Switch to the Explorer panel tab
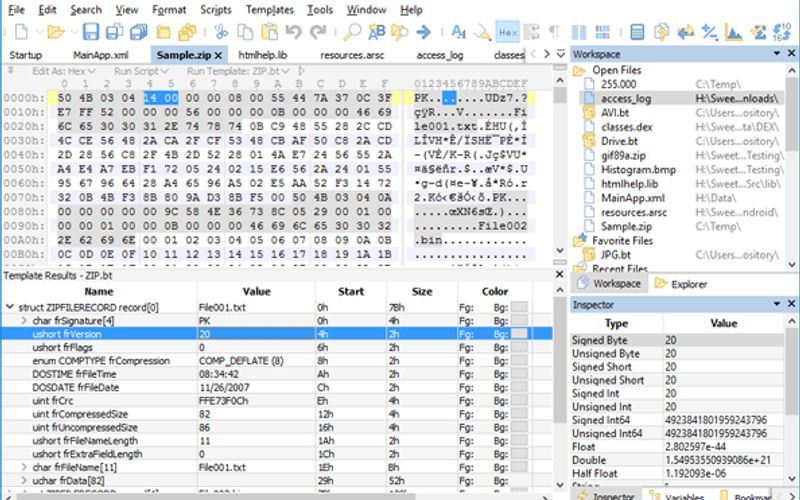Screen dimensions: 800x500 pos(682,284)
